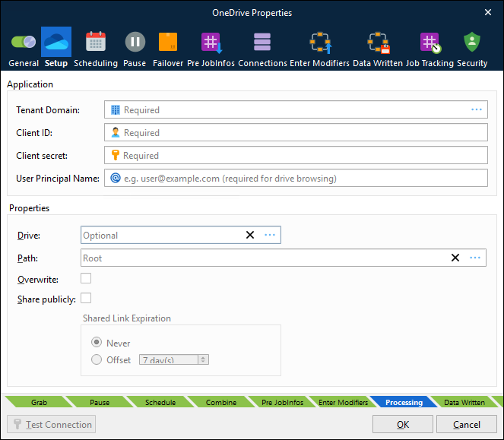Enable the Share publicly checkbox

point(86,298)
